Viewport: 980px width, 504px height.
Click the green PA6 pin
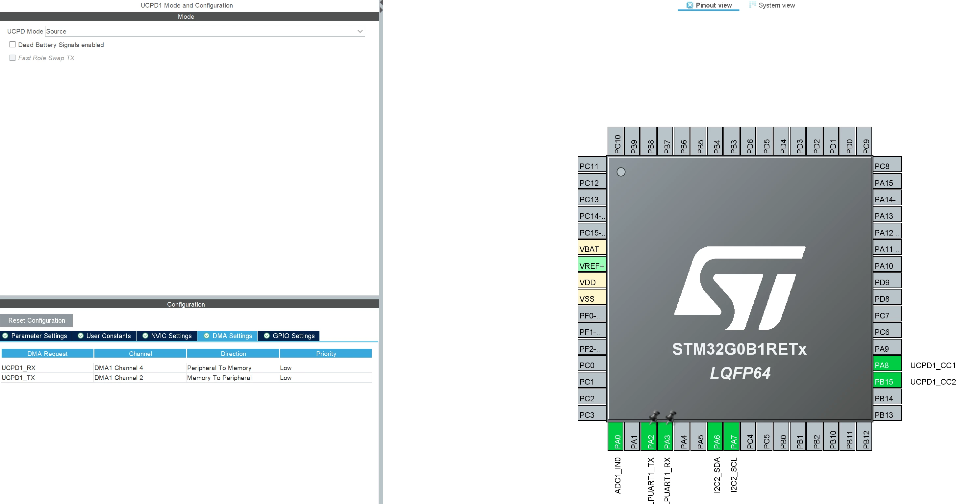715,436
